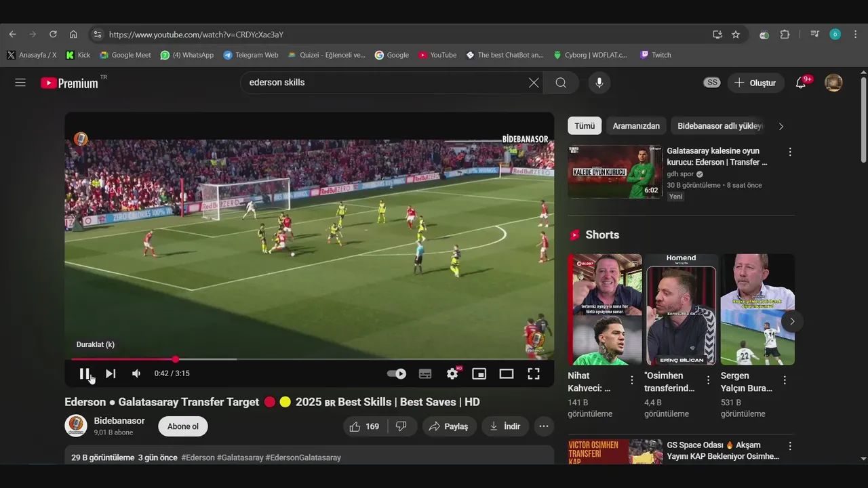Open the (4) WhatsApp bookmark

[x=187, y=55]
